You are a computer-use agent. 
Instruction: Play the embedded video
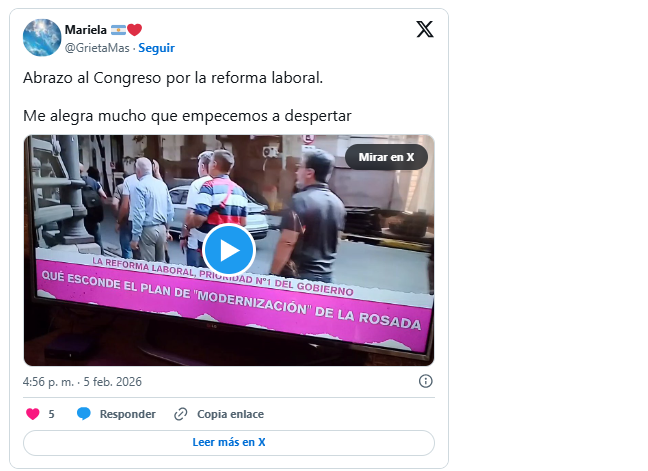(229, 250)
